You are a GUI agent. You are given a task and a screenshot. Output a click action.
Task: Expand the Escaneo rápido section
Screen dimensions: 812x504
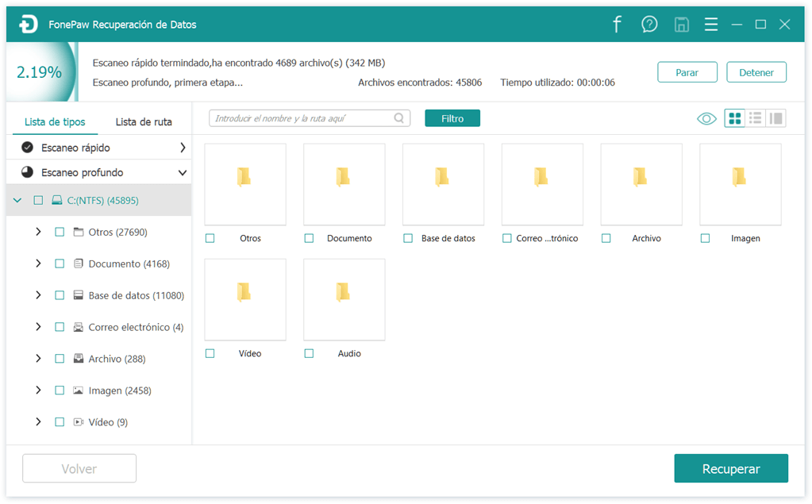[183, 148]
